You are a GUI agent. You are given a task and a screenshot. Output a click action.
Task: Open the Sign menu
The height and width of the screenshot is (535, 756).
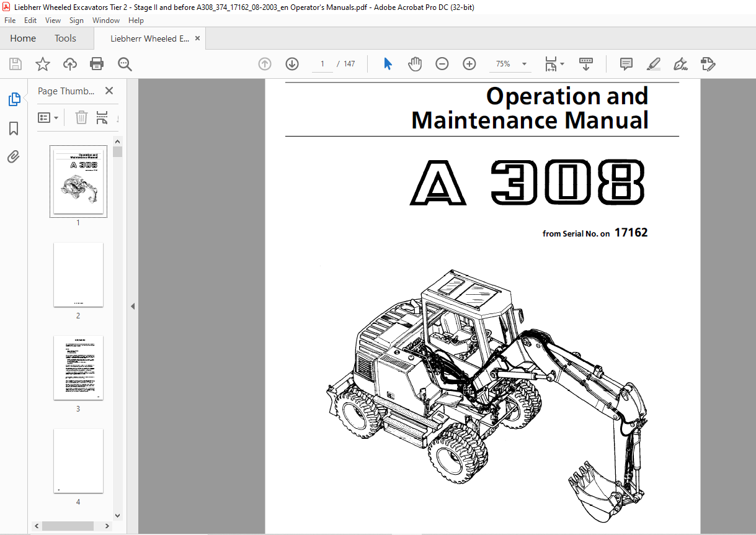point(76,20)
